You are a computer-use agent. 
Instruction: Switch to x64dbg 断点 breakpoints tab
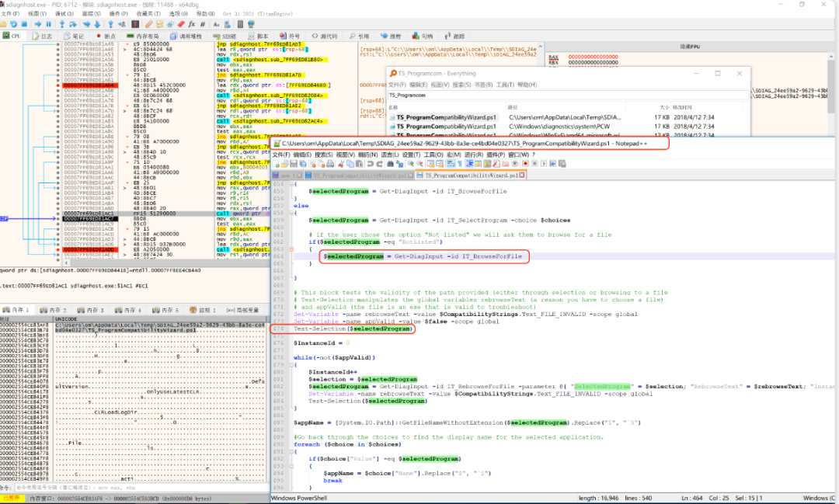106,36
